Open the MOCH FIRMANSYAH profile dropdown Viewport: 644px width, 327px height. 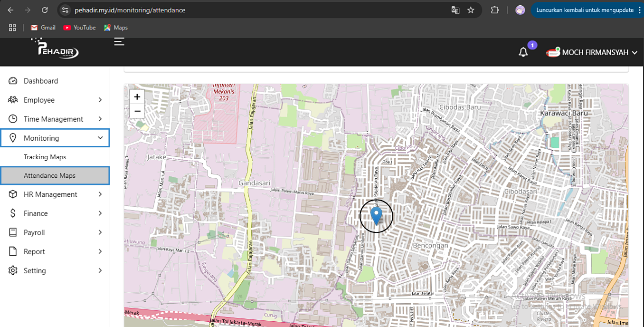tap(592, 52)
